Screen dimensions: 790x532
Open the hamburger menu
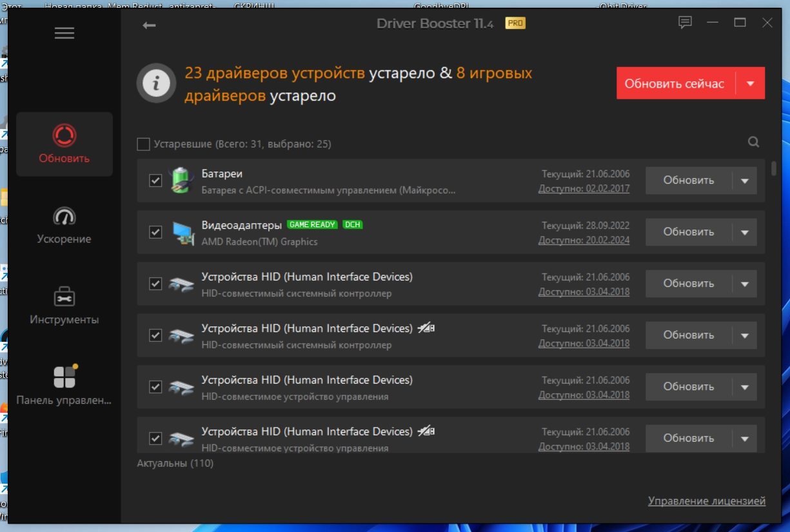point(64,33)
